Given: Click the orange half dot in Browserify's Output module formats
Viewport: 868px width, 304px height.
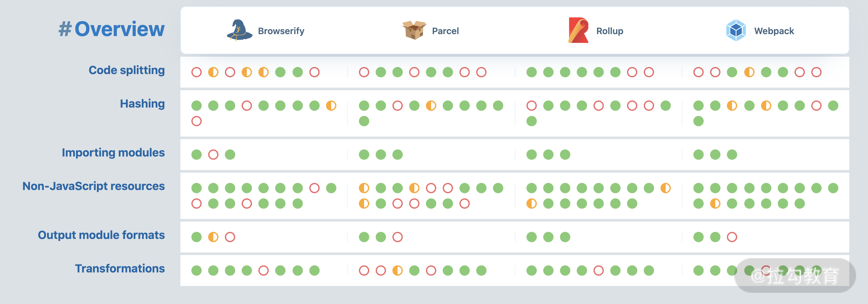Looking at the screenshot, I should click(213, 237).
